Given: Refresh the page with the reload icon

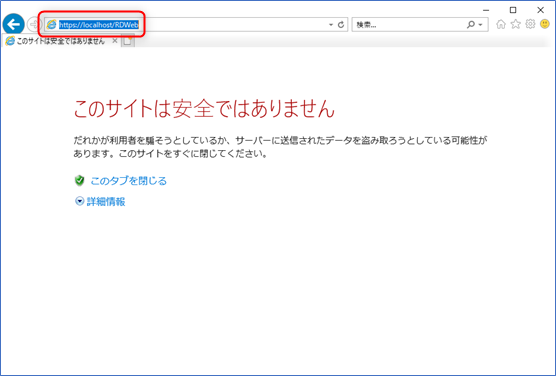Looking at the screenshot, I should 341,25.
